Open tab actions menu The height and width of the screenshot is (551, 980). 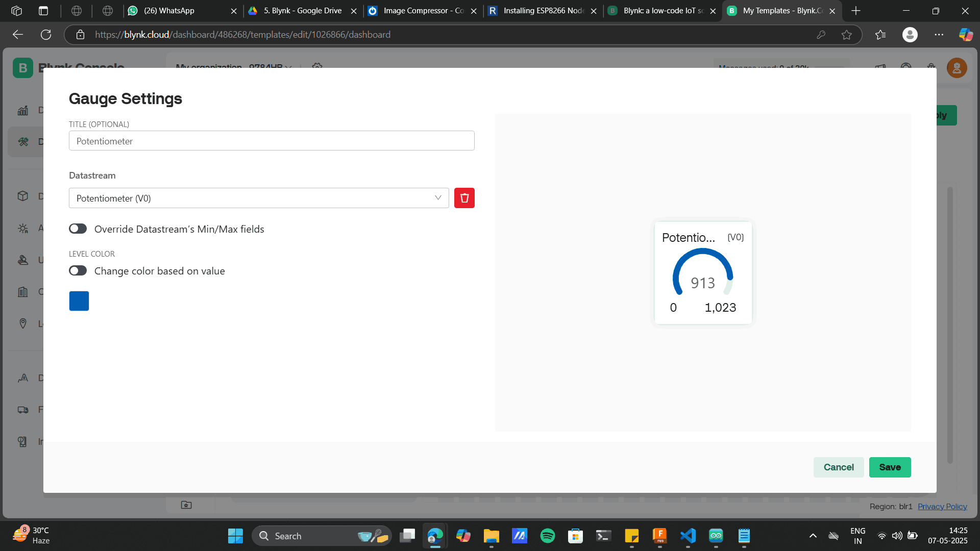coord(43,11)
